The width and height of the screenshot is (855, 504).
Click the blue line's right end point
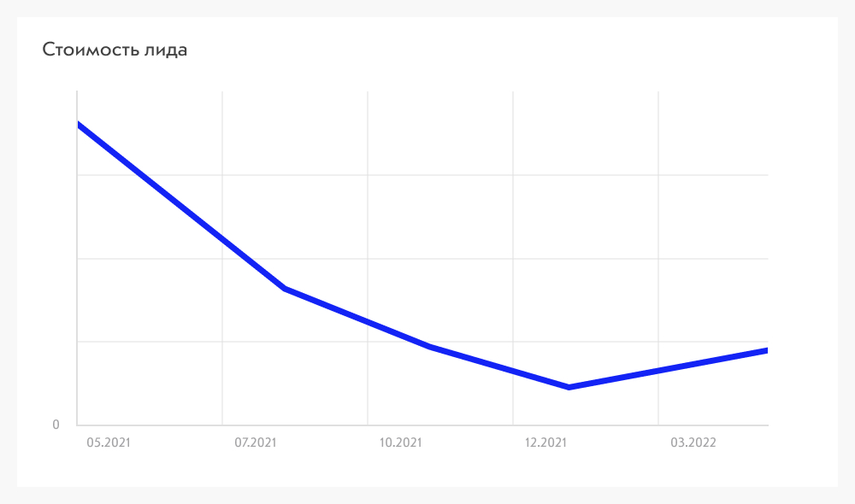point(766,350)
